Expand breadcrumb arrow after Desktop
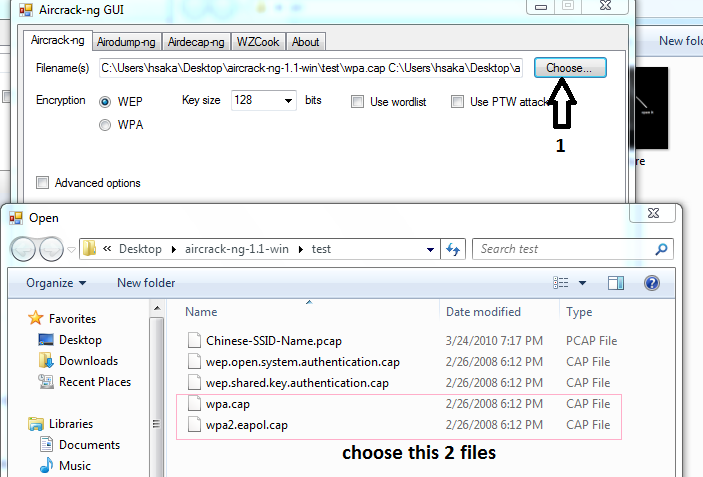The image size is (703, 477). 174,249
